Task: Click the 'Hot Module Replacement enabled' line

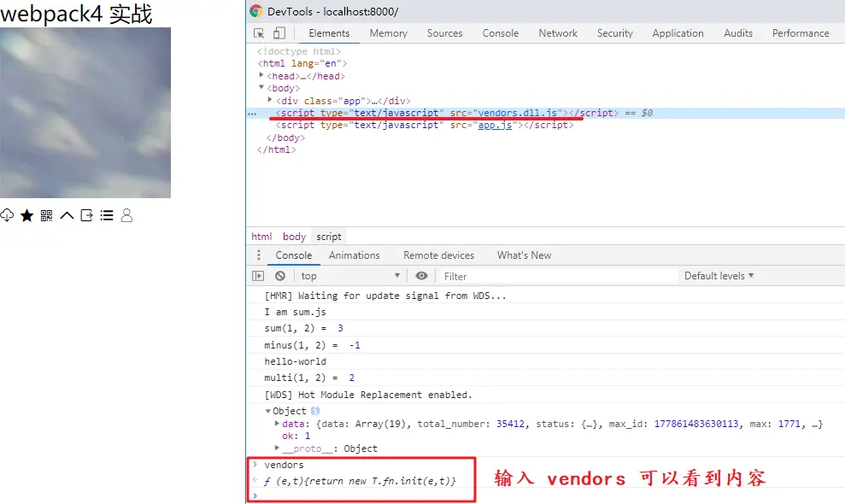Action: 368,395
